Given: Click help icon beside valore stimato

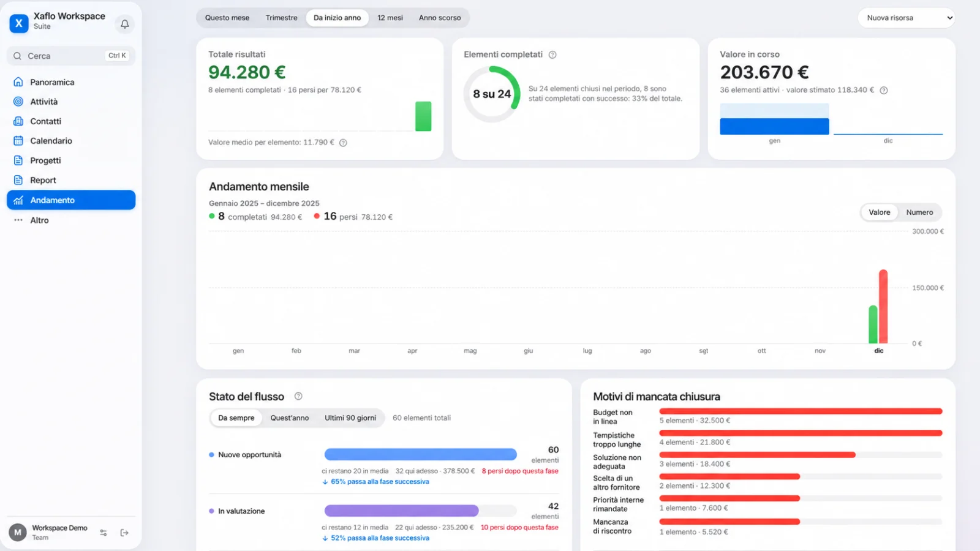Looking at the screenshot, I should tap(884, 90).
